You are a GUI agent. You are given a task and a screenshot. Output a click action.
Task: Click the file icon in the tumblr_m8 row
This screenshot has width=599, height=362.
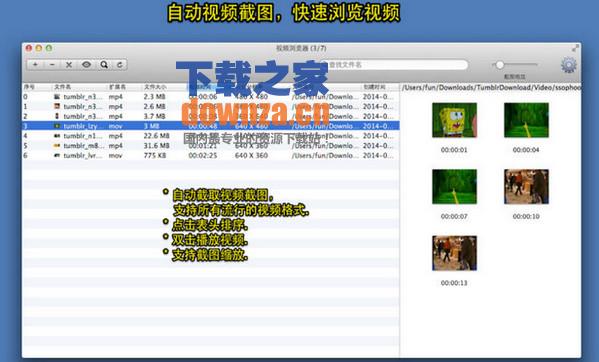pos(57,145)
